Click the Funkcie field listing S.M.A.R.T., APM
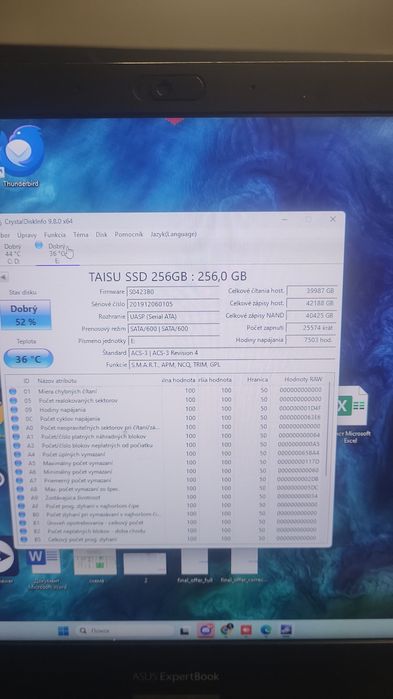The height and width of the screenshot is (699, 393). point(232,365)
